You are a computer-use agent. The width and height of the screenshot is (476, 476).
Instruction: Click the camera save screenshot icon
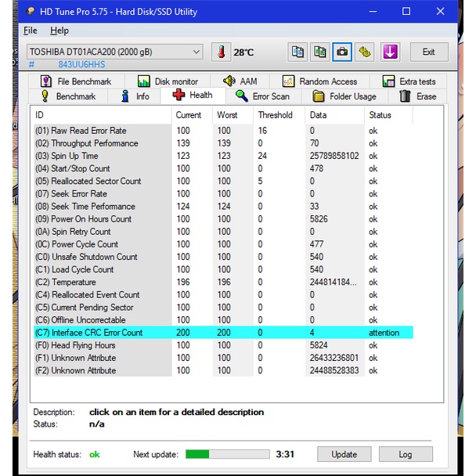(342, 52)
